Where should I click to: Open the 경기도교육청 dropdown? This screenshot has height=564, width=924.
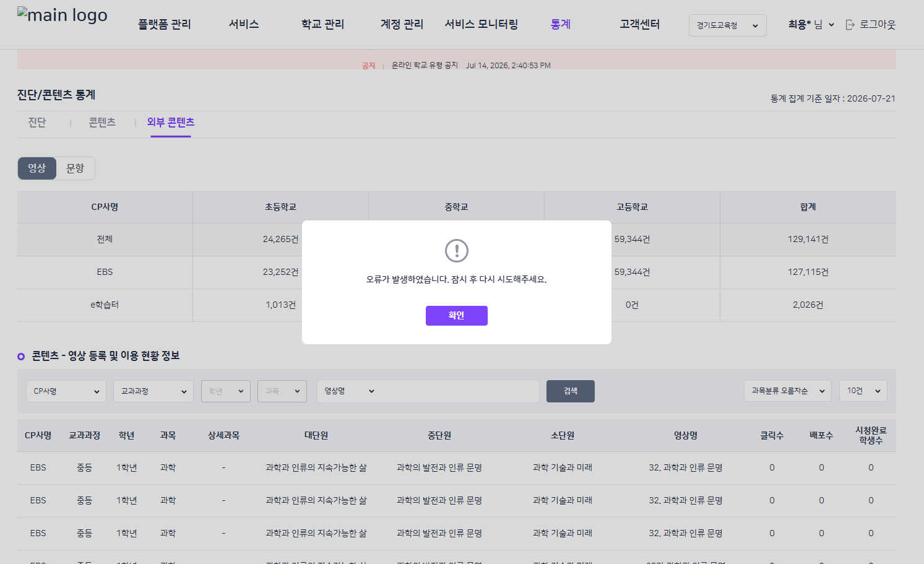pyautogui.click(x=728, y=25)
